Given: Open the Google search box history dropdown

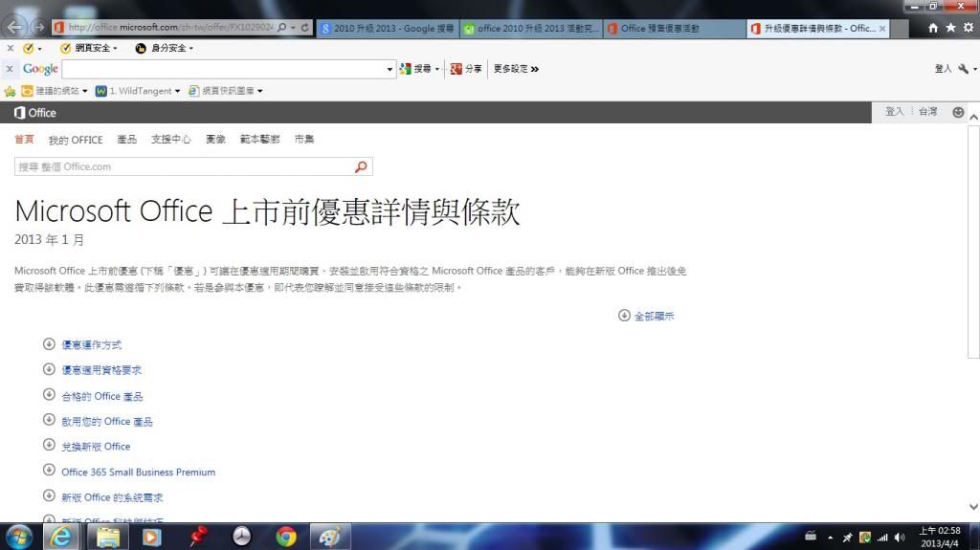Looking at the screenshot, I should pos(390,69).
